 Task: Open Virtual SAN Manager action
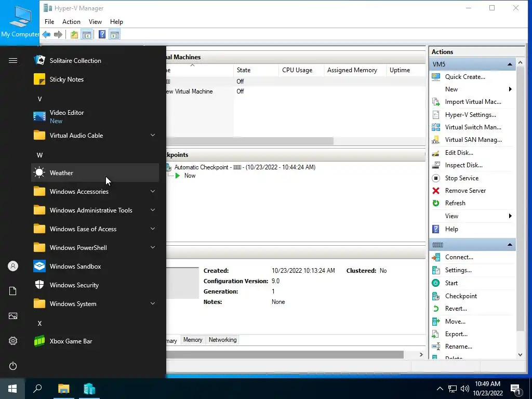pos(473,140)
